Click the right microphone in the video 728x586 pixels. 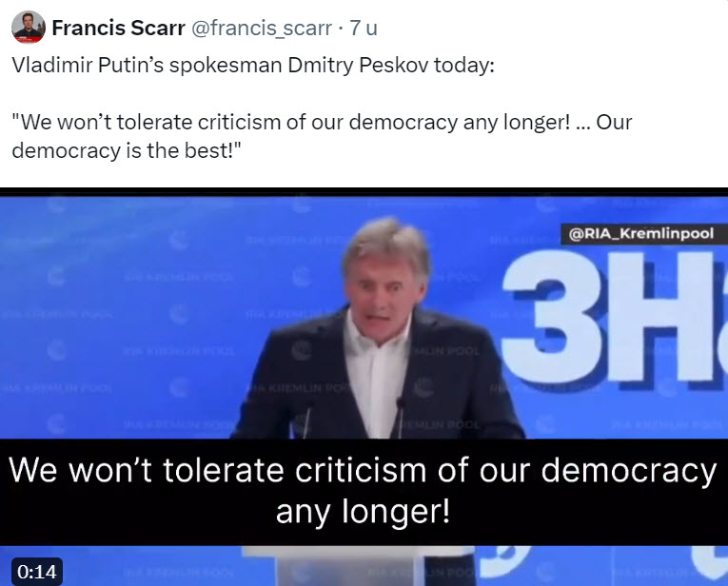400,416
